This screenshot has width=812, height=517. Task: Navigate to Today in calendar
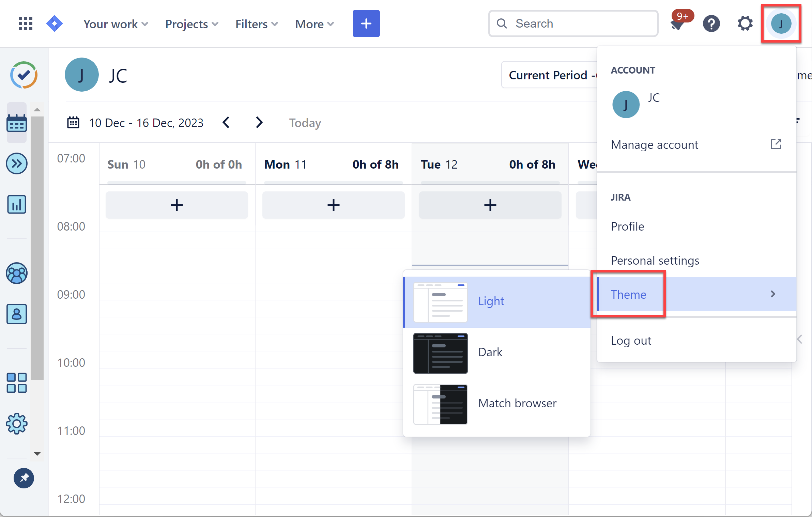tap(305, 123)
